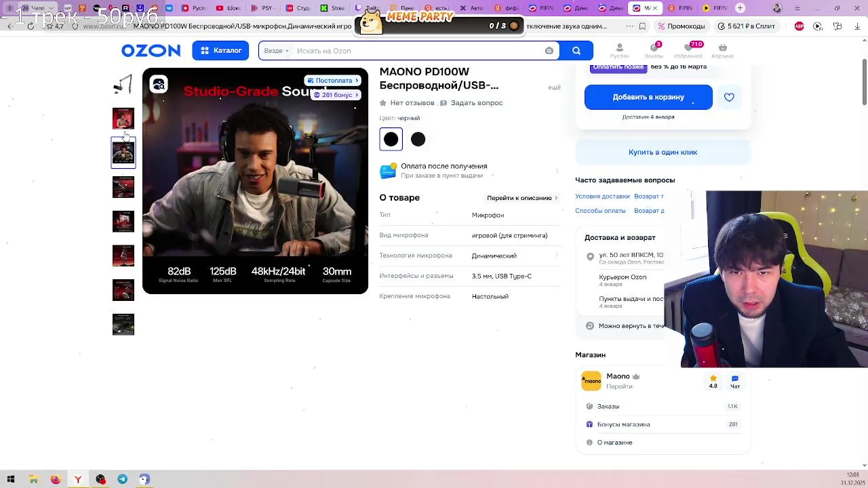This screenshot has width=868, height=488.
Task: Select the last bottom product thumbnail
Action: (123, 324)
